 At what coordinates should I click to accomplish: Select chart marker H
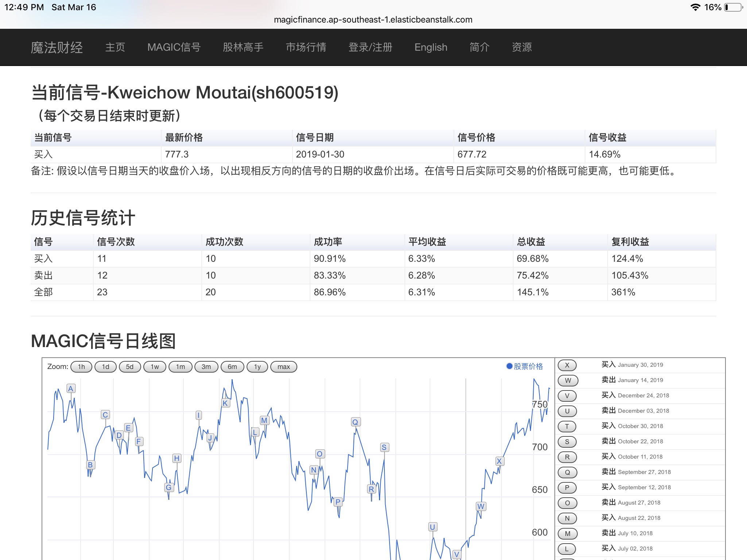click(x=177, y=458)
